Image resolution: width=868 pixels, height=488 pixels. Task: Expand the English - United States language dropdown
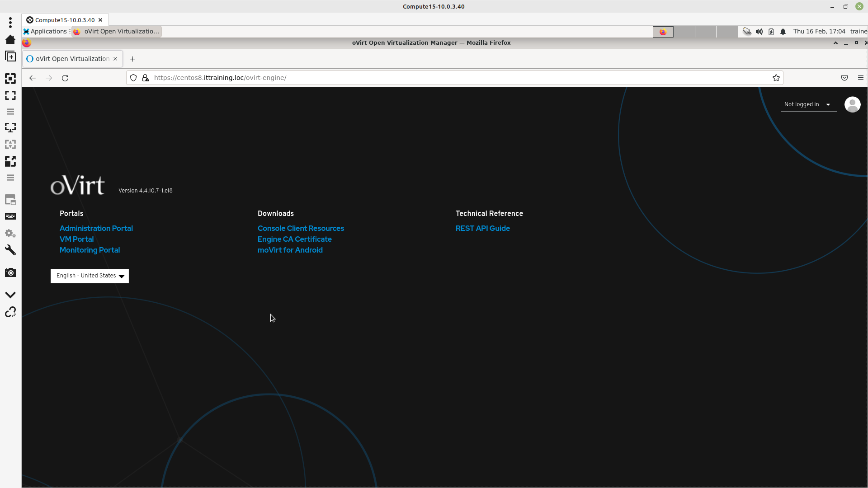pyautogui.click(x=90, y=276)
